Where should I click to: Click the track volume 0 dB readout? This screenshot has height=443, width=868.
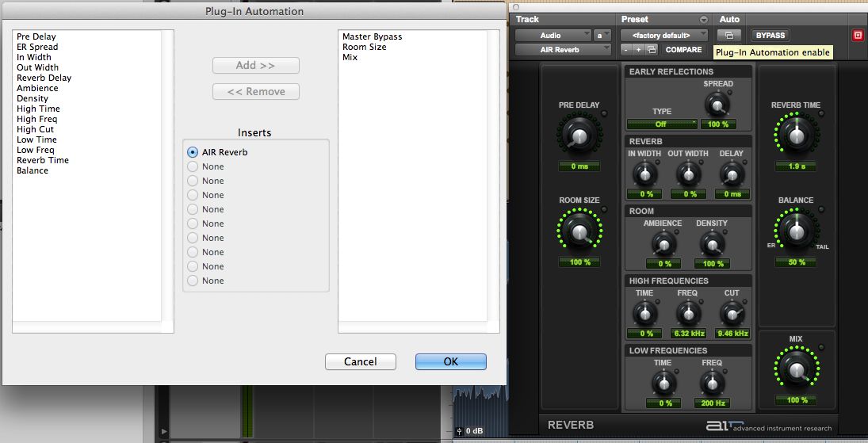tap(476, 431)
